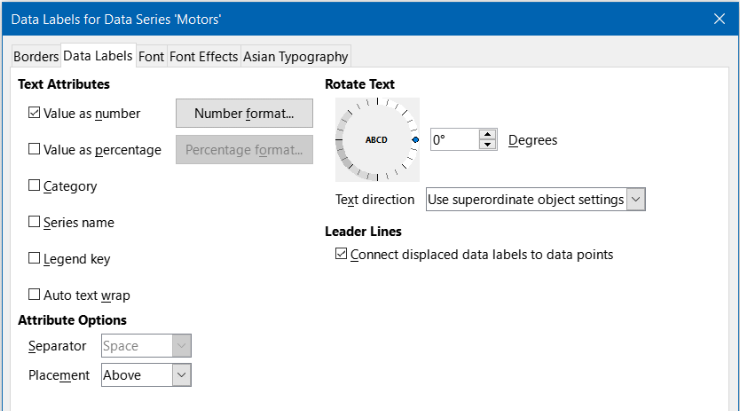Decrease rotation degrees with down arrow

pyautogui.click(x=488, y=145)
